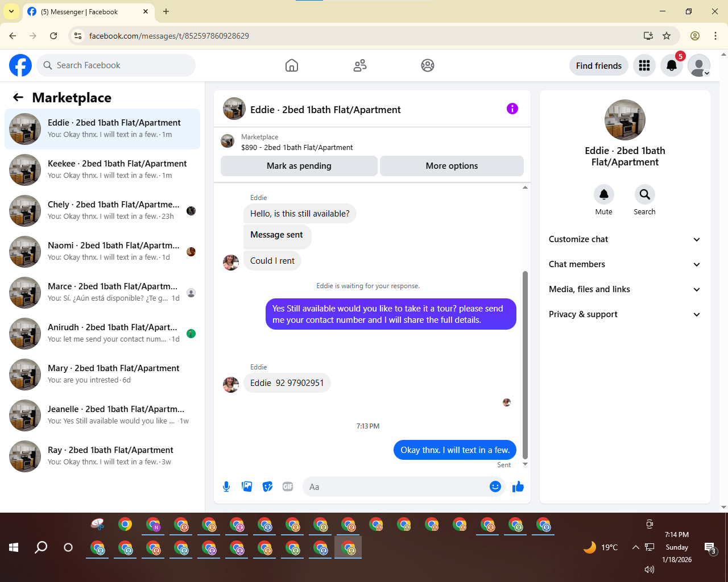Send a thumbs-up like
The width and height of the screenshot is (728, 582).
pyautogui.click(x=518, y=487)
